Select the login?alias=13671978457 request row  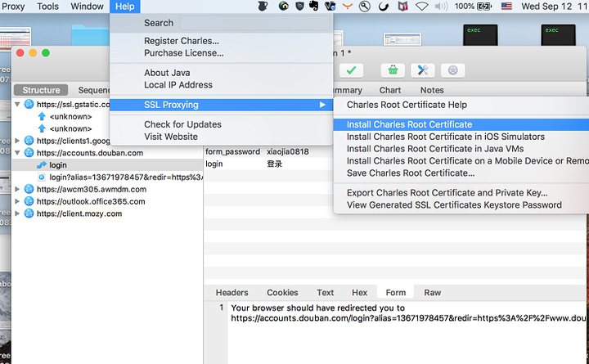(107, 177)
